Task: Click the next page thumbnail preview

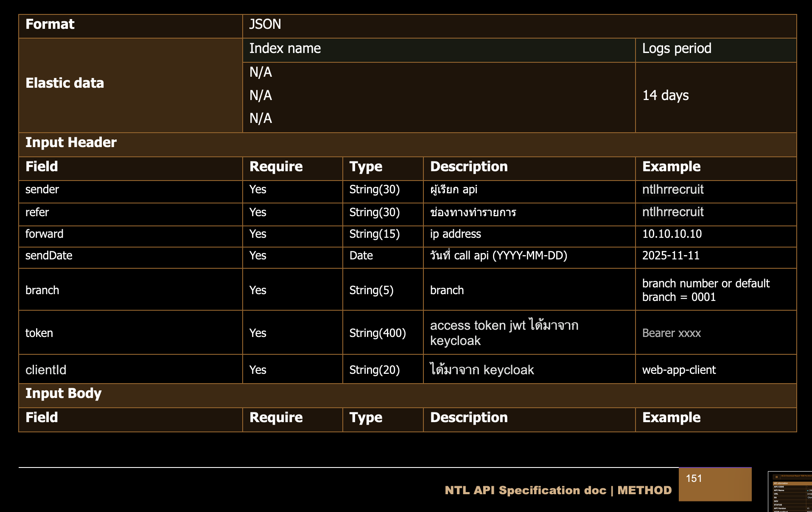Action: pos(790,492)
